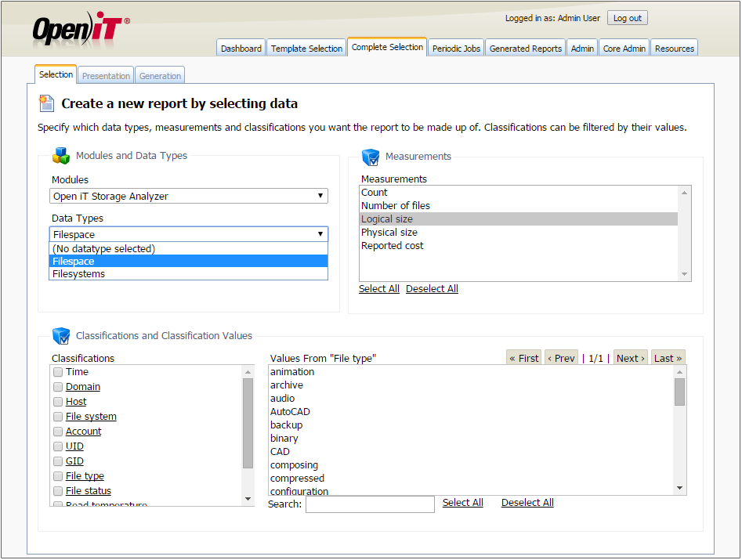The image size is (742, 560).
Task: Tick the GID classification checkbox
Action: click(58, 461)
